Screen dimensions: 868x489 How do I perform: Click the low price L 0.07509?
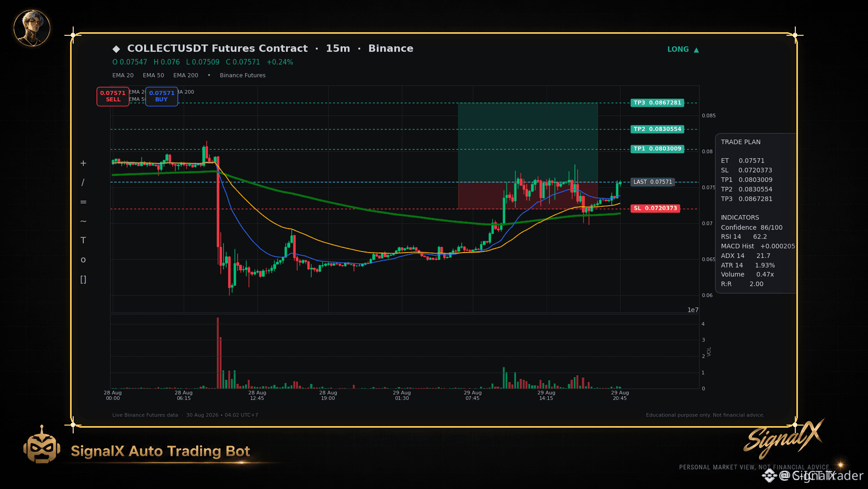pyautogui.click(x=203, y=62)
